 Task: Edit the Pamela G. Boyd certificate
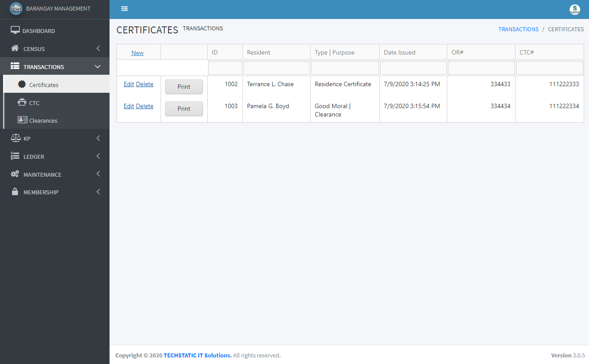[129, 106]
